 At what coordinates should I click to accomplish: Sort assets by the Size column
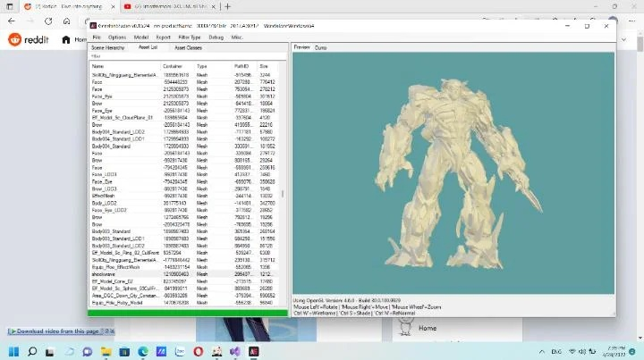pos(268,66)
